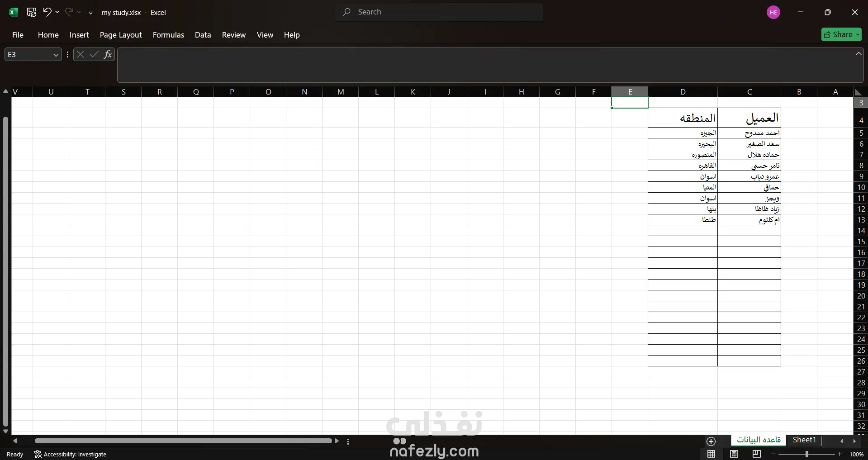The height and width of the screenshot is (460, 868).
Task: Switch to the Data tab
Action: [203, 35]
